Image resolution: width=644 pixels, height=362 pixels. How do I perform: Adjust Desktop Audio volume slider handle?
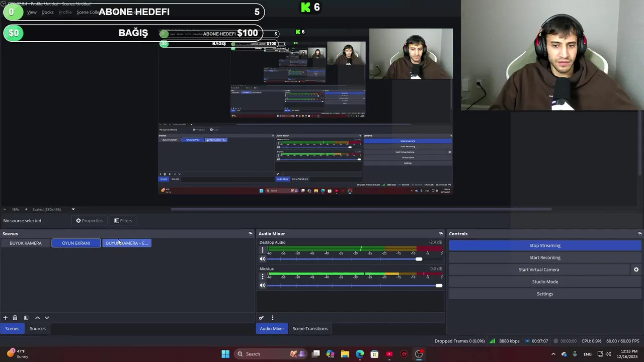pos(419,259)
